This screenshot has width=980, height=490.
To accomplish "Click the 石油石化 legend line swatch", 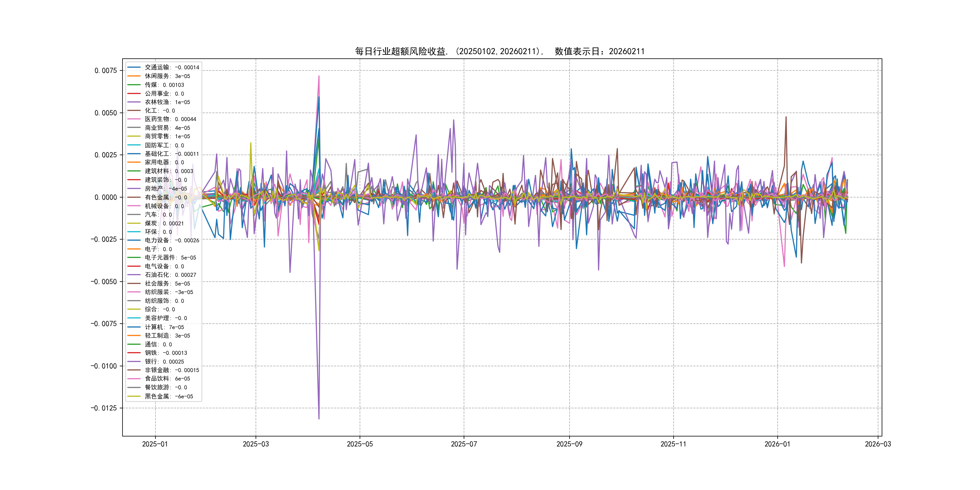I will [134, 275].
